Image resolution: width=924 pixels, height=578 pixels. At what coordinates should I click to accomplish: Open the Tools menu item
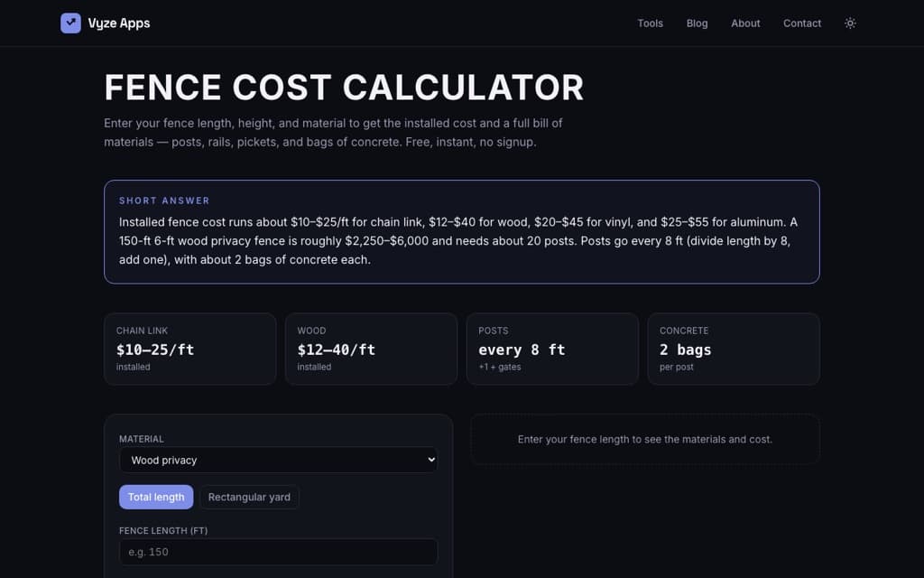click(650, 23)
